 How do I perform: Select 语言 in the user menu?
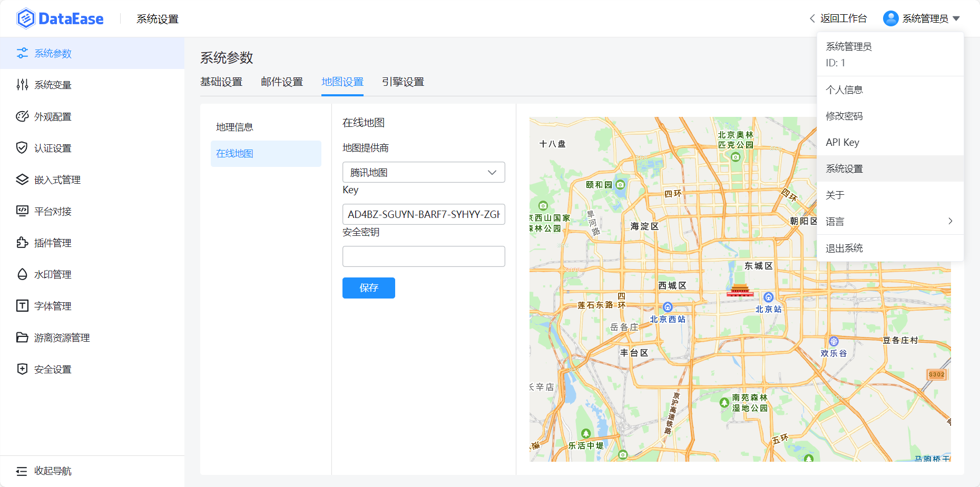[890, 221]
